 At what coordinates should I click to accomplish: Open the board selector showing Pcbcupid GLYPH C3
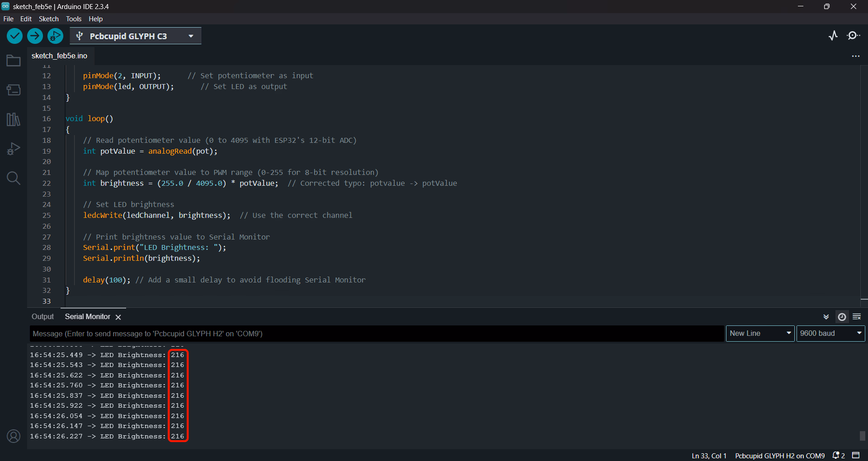(135, 36)
